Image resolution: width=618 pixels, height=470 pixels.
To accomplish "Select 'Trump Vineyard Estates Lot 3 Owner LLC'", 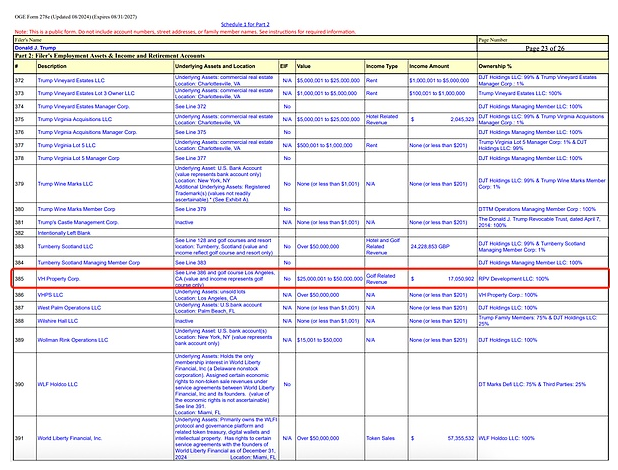I will [86, 93].
